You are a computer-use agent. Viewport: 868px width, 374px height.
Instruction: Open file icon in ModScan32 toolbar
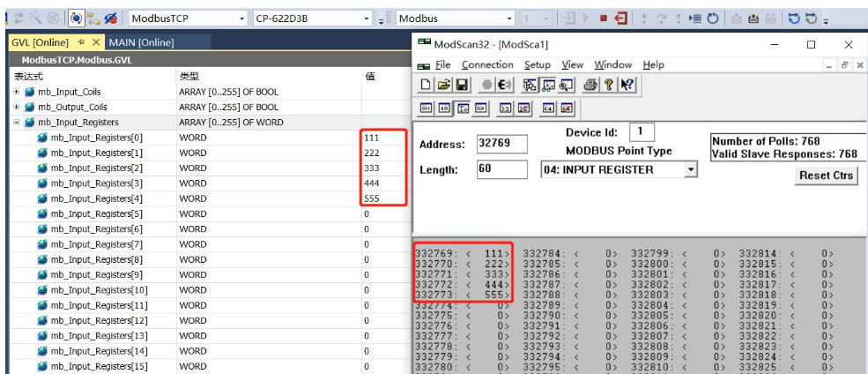tap(443, 85)
